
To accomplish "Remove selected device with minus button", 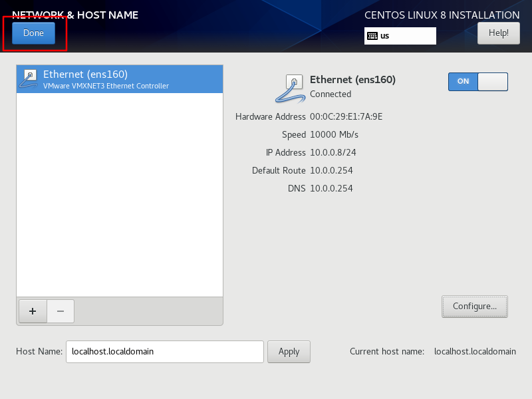I will [61, 311].
